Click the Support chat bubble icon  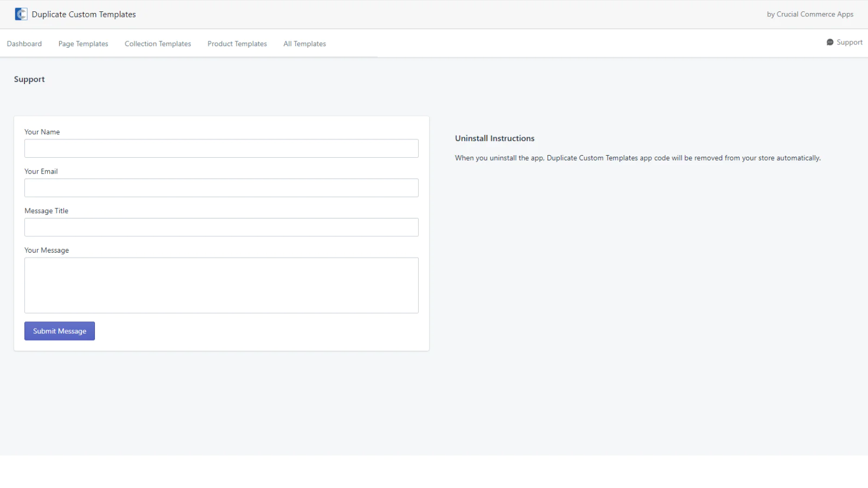[829, 42]
